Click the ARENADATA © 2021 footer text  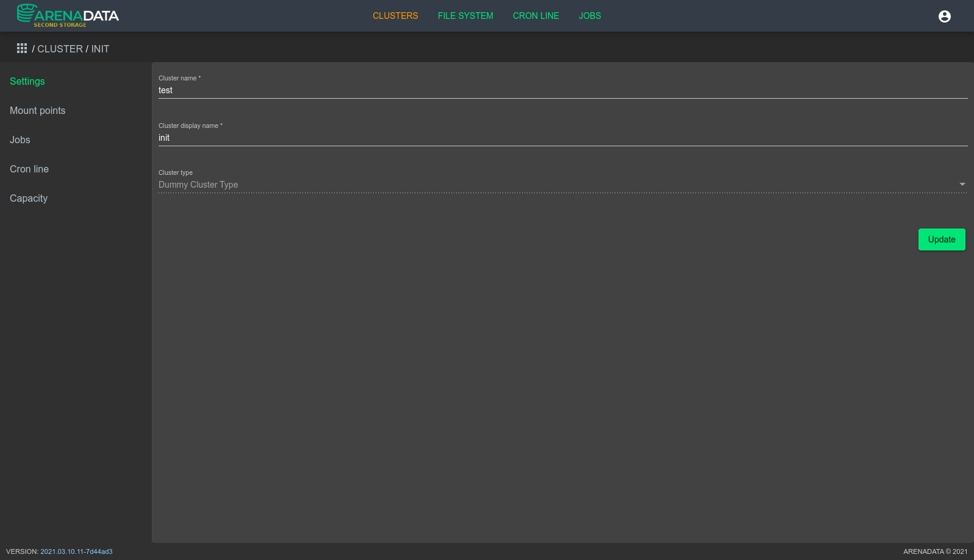click(x=935, y=551)
